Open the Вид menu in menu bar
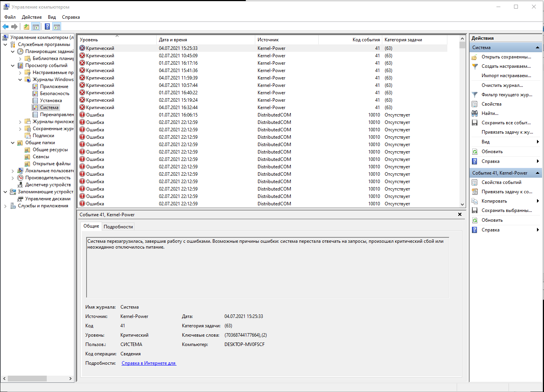This screenshot has height=392, width=544. coord(52,17)
